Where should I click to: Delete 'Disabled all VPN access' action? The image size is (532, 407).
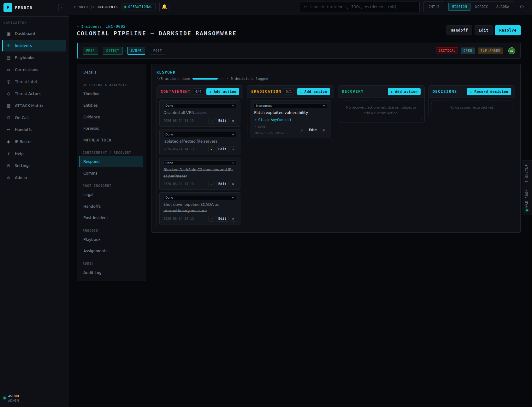tap(233, 121)
